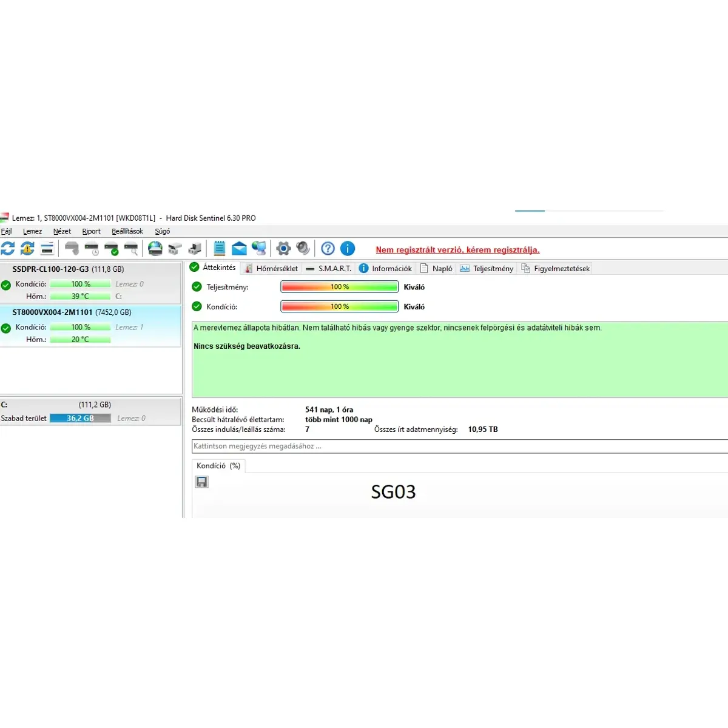Viewport: 728px width, 728px height.
Task: Open the blue notepad report icon
Action: 220,248
